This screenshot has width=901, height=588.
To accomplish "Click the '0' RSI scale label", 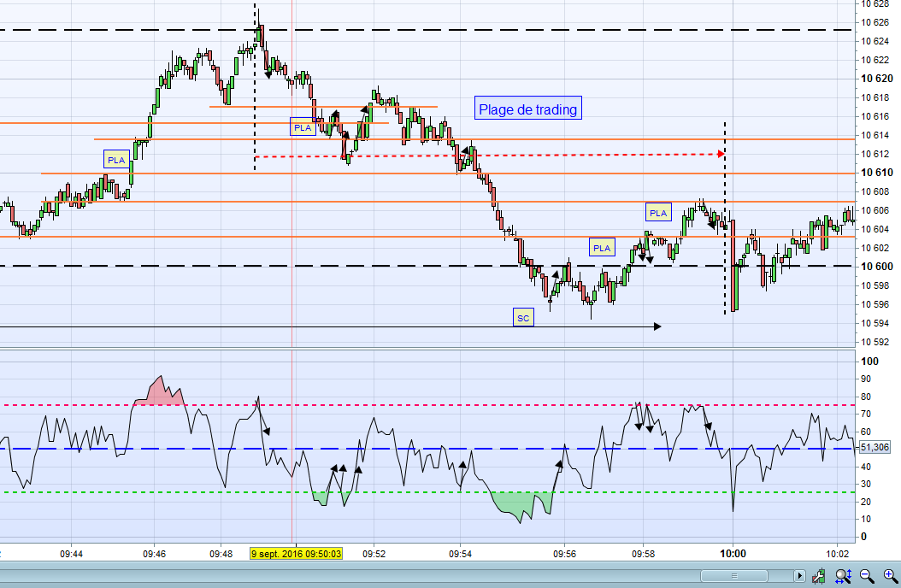I will [863, 537].
